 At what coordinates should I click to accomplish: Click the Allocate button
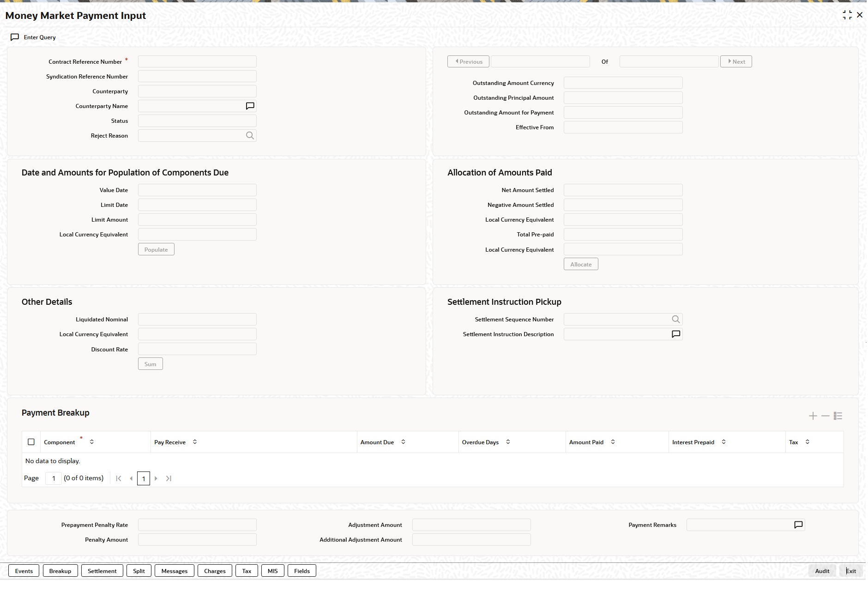tap(581, 264)
